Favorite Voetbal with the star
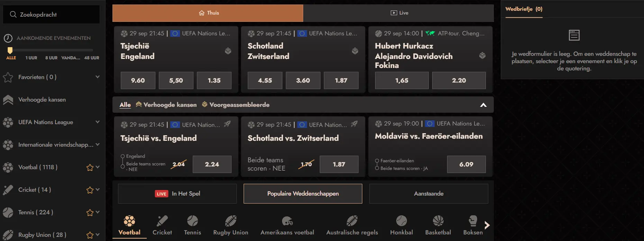The height and width of the screenshot is (241, 644). pos(90,167)
